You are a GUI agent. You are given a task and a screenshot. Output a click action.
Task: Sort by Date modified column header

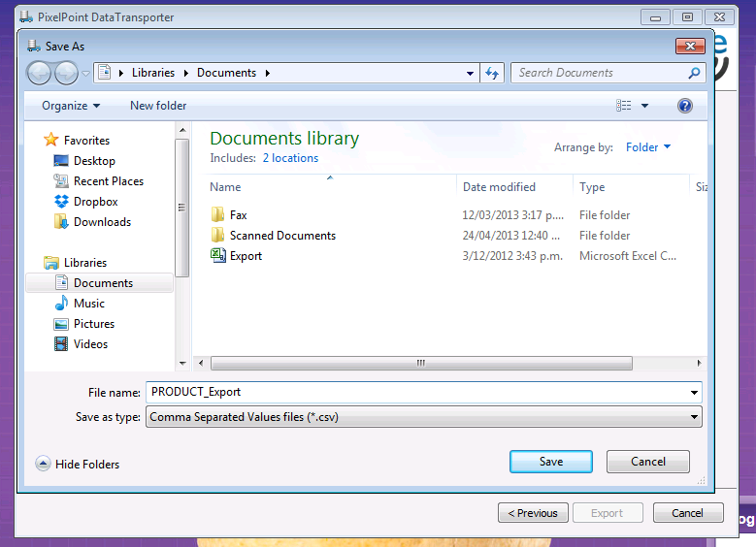[x=499, y=187]
